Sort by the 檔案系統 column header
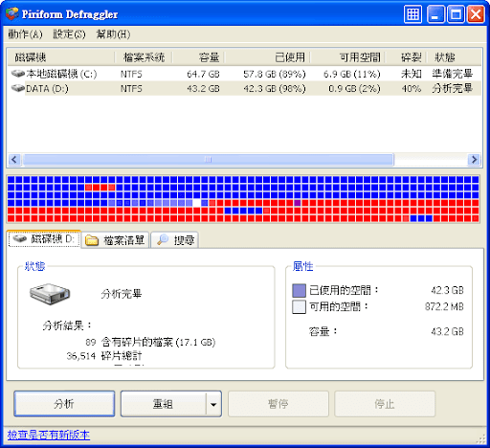This screenshot has width=490, height=448. 144,57
